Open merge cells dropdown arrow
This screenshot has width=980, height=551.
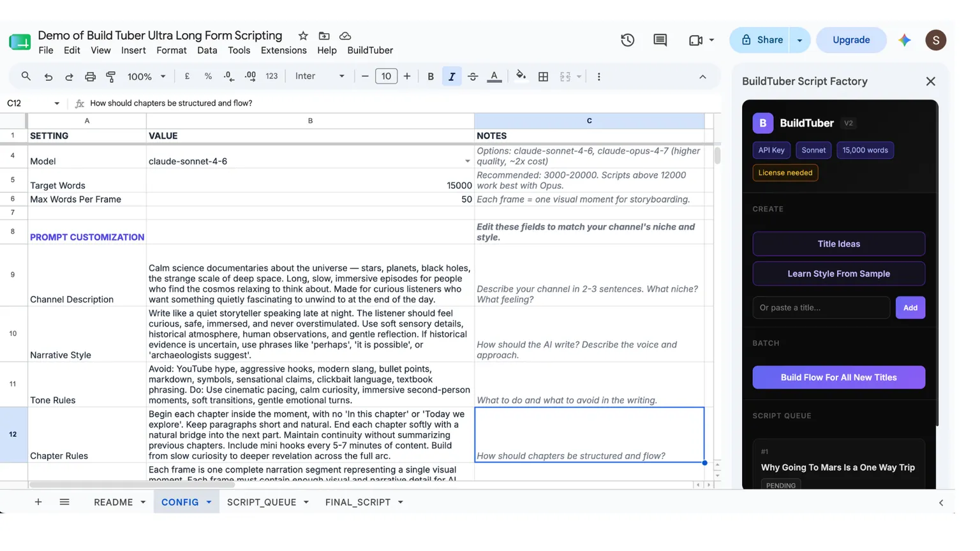pyautogui.click(x=579, y=77)
